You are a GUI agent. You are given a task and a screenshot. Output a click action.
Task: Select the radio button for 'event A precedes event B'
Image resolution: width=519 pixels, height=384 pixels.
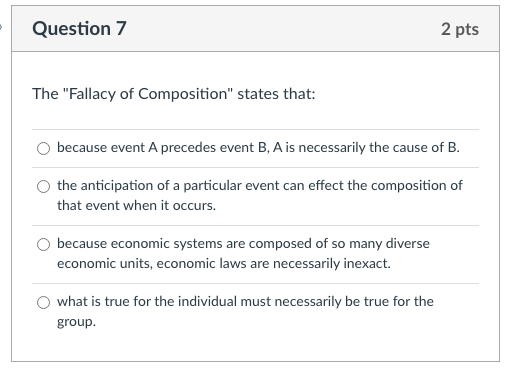coord(43,148)
